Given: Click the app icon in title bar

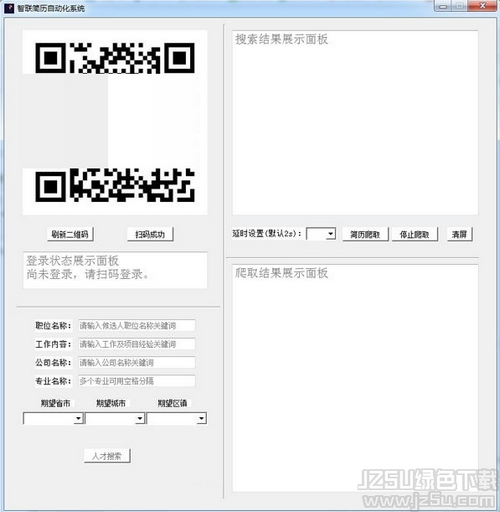Looking at the screenshot, I should pyautogui.click(x=9, y=8).
